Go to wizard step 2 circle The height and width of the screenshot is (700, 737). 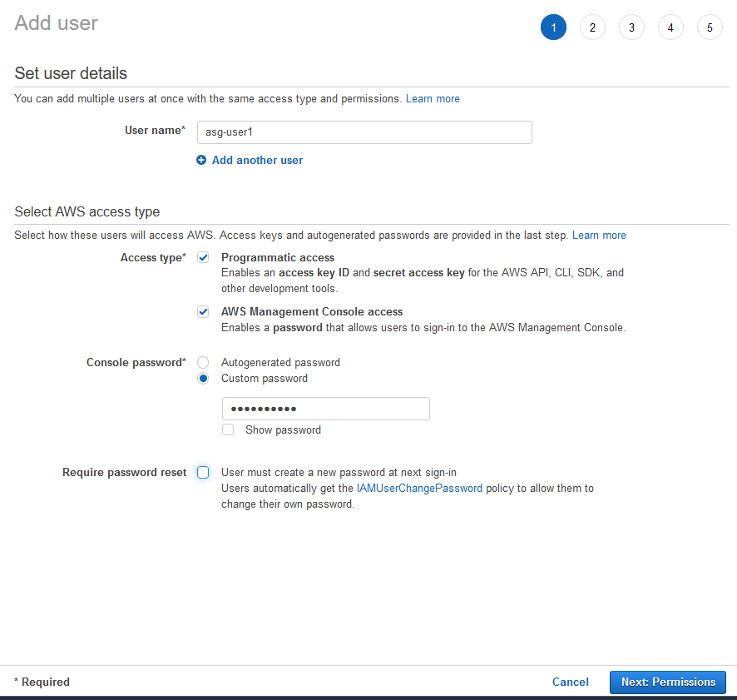point(592,27)
